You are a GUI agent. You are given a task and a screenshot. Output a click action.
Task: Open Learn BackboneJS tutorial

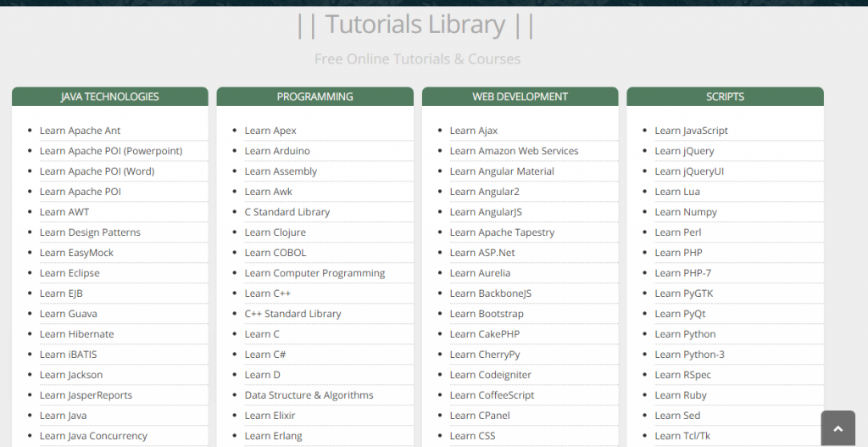(x=491, y=293)
